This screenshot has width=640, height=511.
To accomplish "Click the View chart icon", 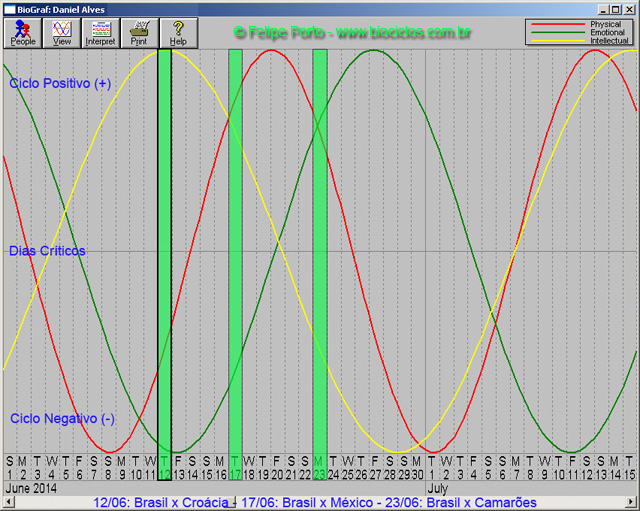I will click(62, 33).
